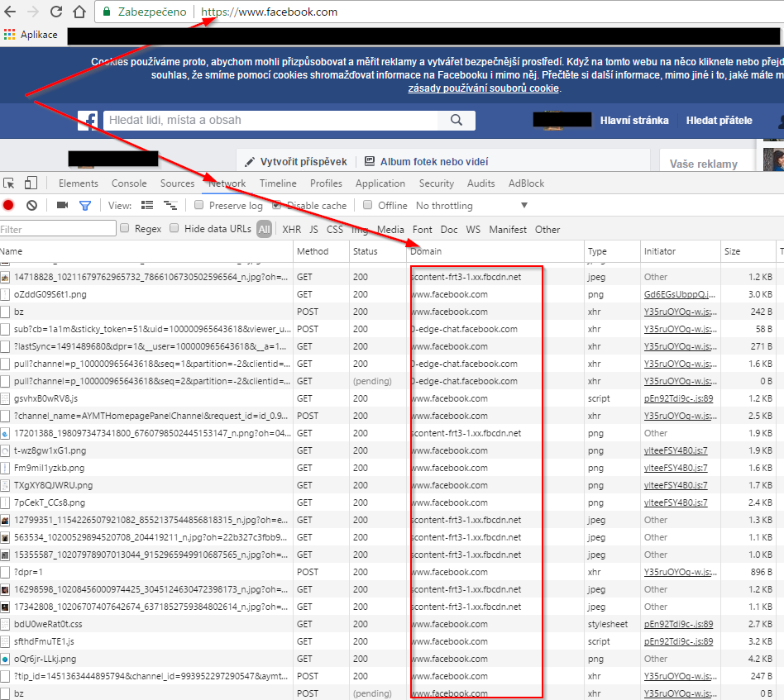
Task: Enable the Preserve log checkbox
Action: (x=199, y=205)
